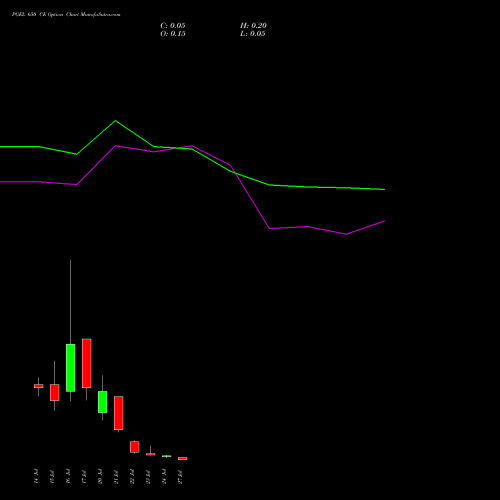Viewport: 500px width, 500px height.
Task: Select the red candle above 21 Jul
Action: (x=119, y=413)
